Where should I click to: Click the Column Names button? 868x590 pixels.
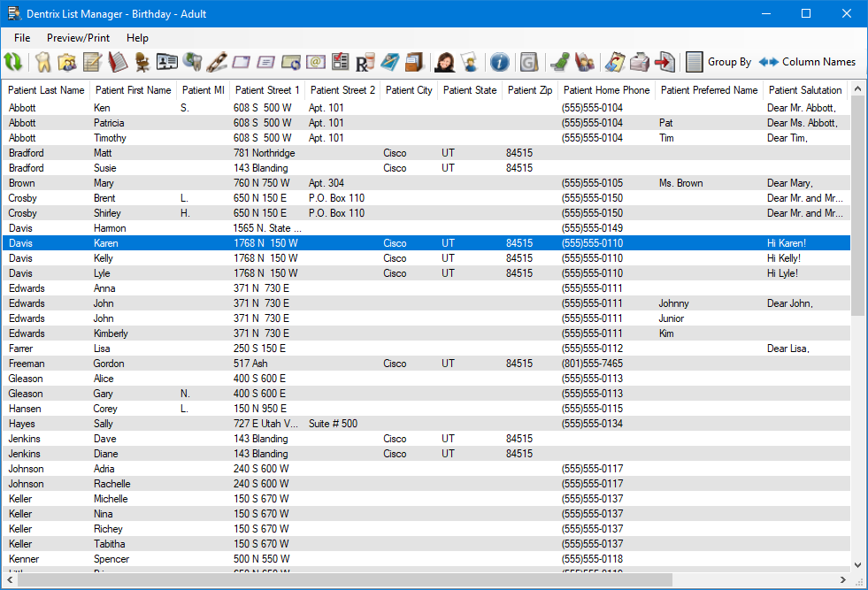[x=807, y=62]
